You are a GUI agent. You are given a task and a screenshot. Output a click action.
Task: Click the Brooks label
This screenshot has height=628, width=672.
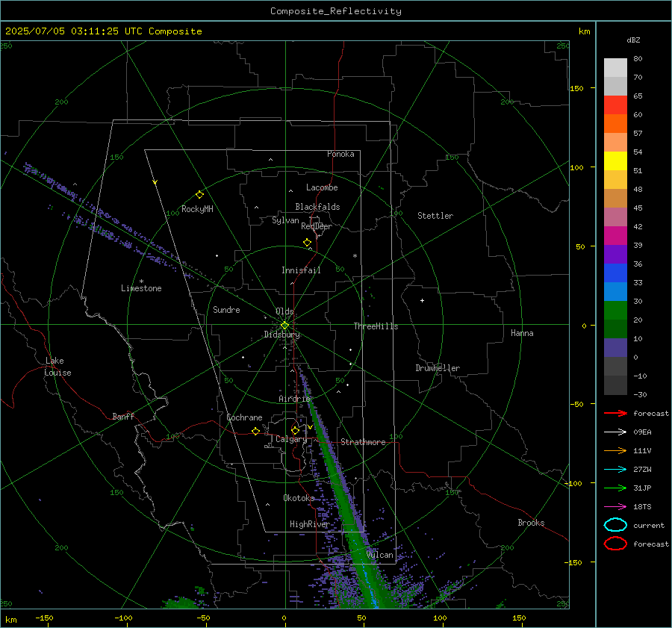click(531, 523)
